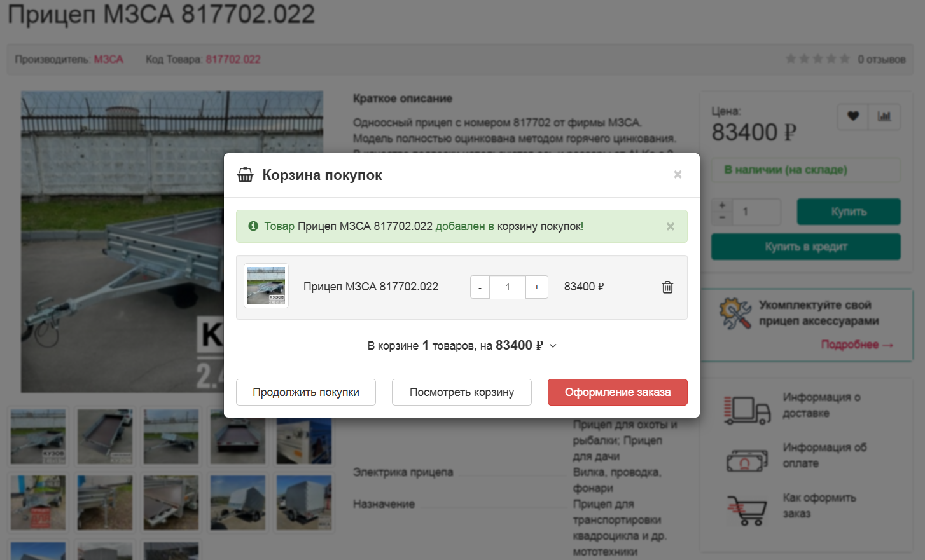
Task: Decrease cart item quantity with minus button
Action: click(x=480, y=287)
